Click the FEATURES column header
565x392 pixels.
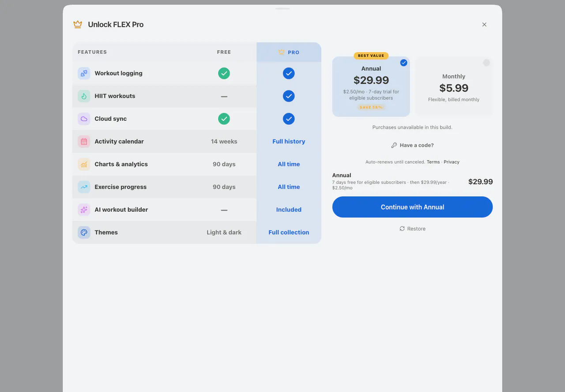tap(92, 52)
